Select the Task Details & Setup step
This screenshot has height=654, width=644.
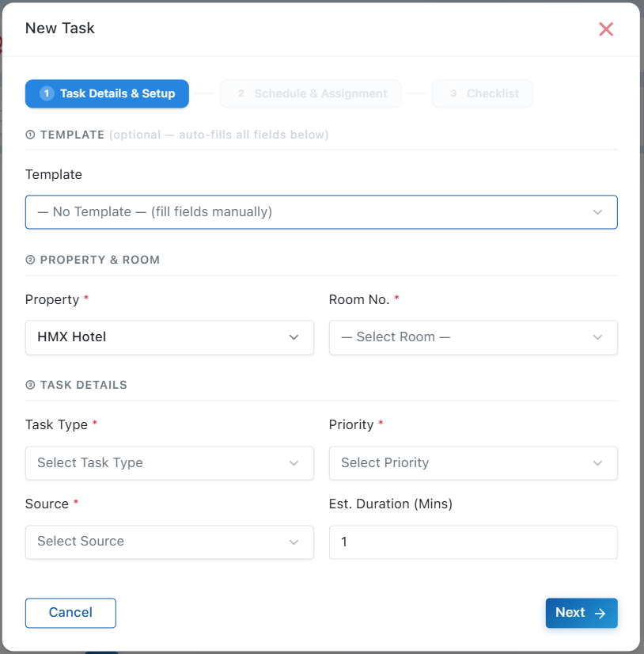click(x=107, y=93)
